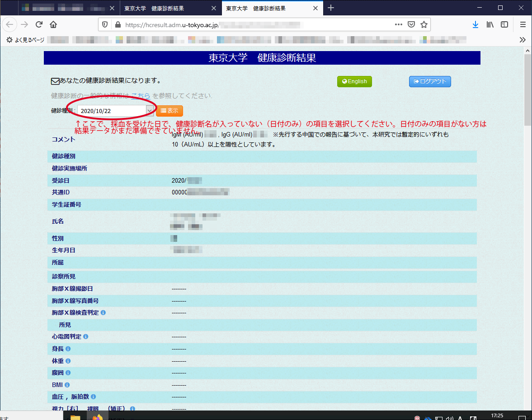The height and width of the screenshot is (420, 532).
Task: Go back using the browser back arrow
Action: [x=9, y=24]
